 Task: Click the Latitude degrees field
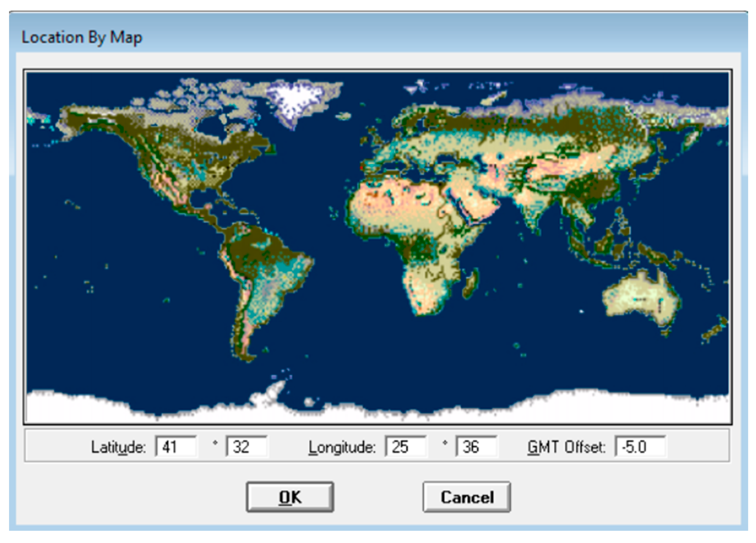coord(176,447)
